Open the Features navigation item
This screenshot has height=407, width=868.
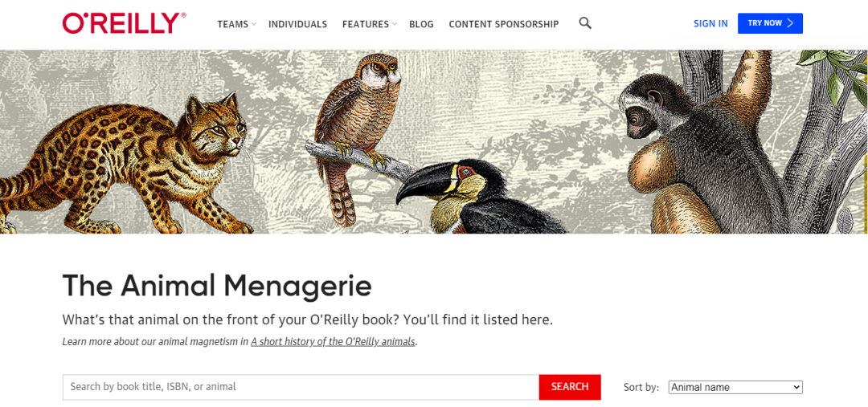(366, 24)
